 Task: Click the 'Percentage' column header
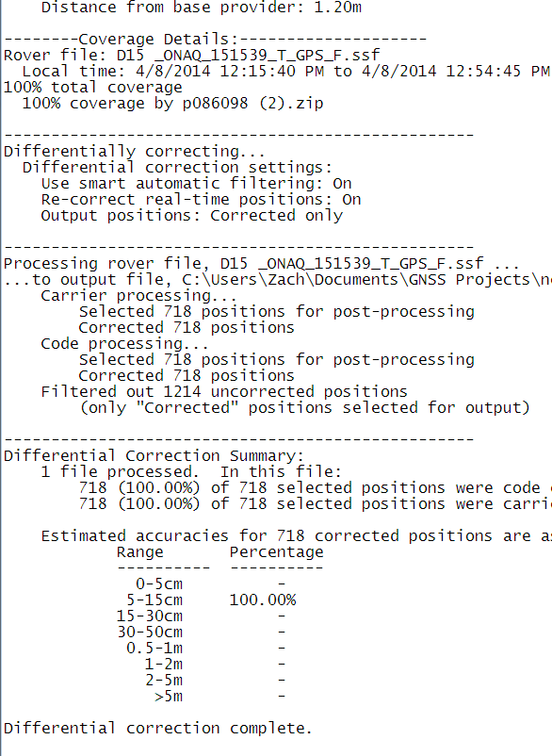tap(277, 552)
